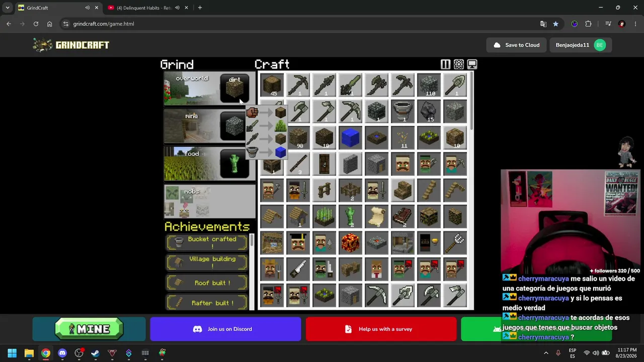This screenshot has height=362, width=644.
Task: Craft the shovel in the top row
Action: 455,85
